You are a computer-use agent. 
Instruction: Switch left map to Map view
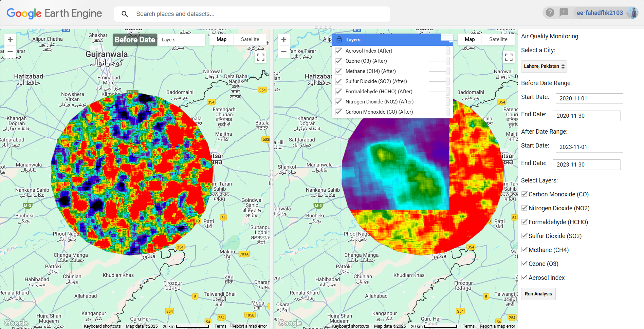pos(221,39)
